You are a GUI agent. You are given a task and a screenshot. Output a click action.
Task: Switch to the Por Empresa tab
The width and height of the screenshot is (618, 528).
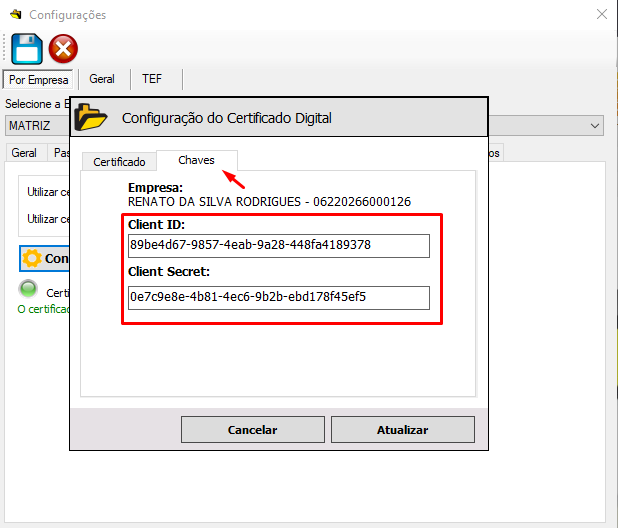(38, 79)
